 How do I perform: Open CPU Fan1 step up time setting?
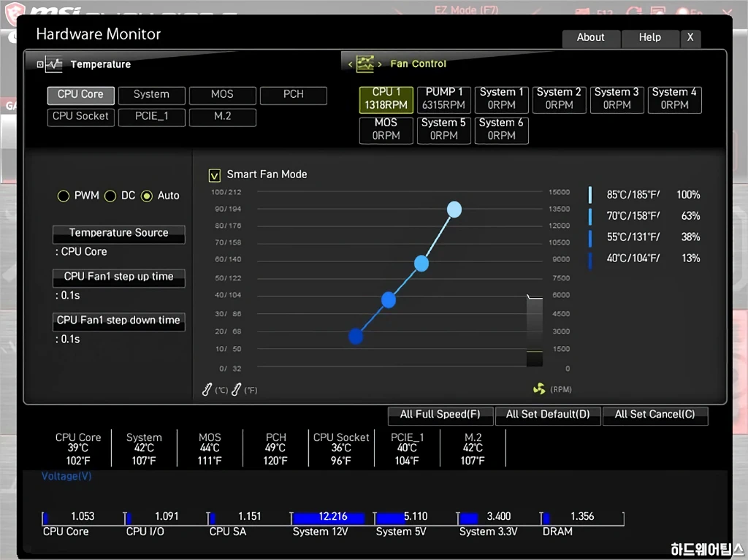click(x=119, y=277)
